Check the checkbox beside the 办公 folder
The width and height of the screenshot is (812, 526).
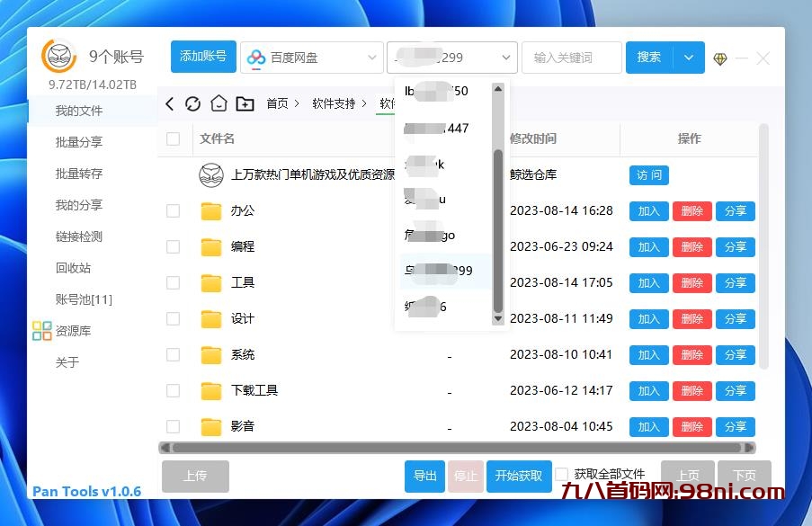point(172,211)
